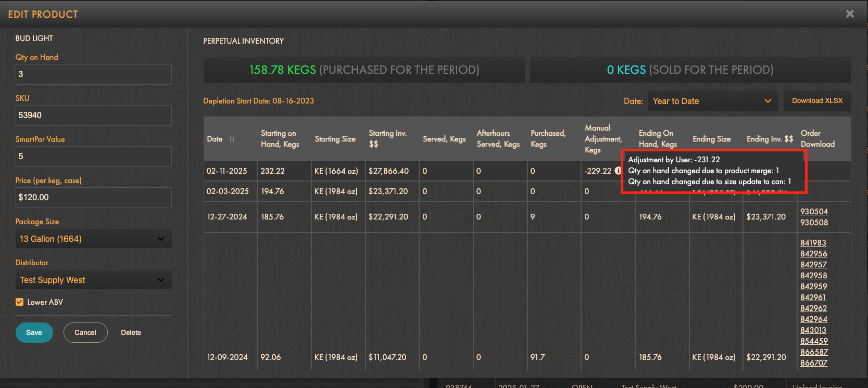Image resolution: width=868 pixels, height=388 pixels.
Task: Expand the Distributor dropdown
Action: click(93, 280)
